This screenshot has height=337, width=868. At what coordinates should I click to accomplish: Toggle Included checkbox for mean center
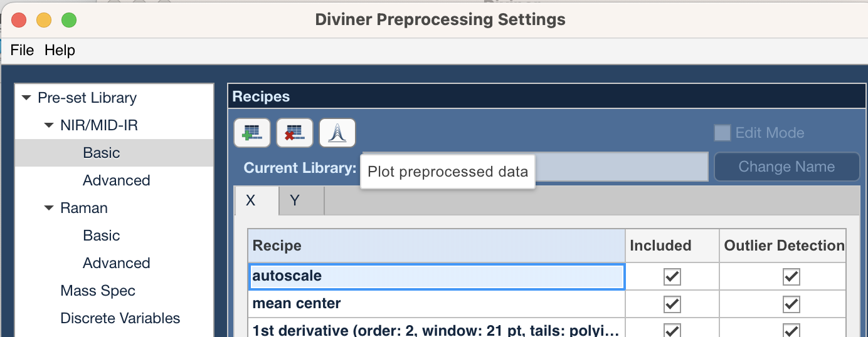coord(672,304)
